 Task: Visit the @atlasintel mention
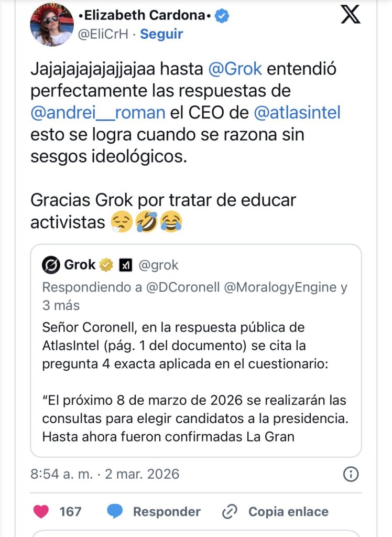pos(297,112)
